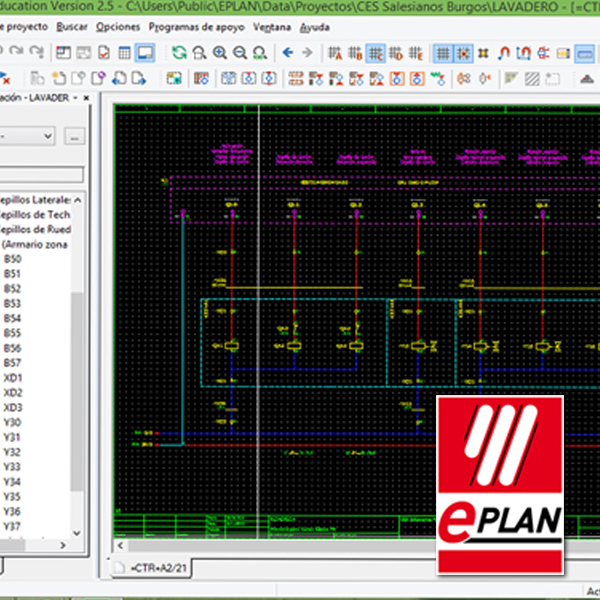Open the Programas de apoyo menu
Image resolution: width=600 pixels, height=600 pixels.
(x=196, y=27)
